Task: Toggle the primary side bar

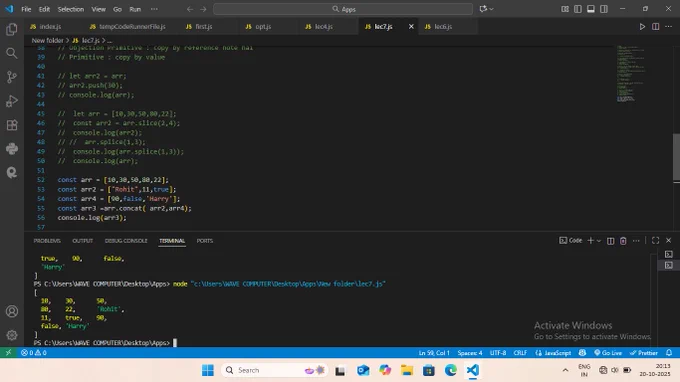Action: pyautogui.click(x=578, y=9)
